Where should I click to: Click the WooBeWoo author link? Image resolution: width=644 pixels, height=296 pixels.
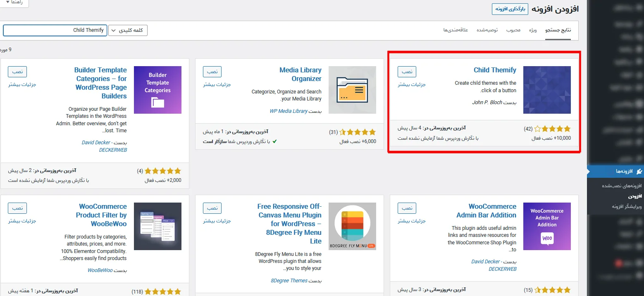click(100, 271)
